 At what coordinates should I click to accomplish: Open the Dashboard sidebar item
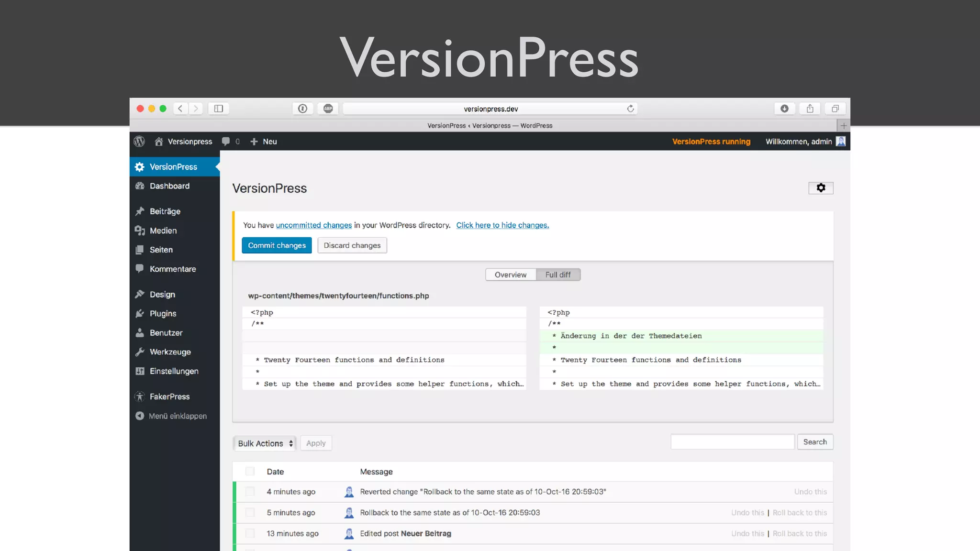175,186
